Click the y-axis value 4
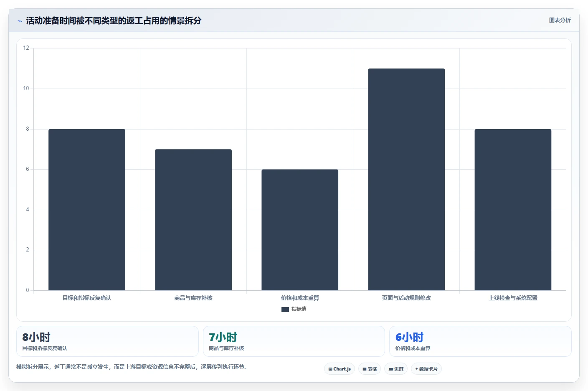 pos(28,210)
